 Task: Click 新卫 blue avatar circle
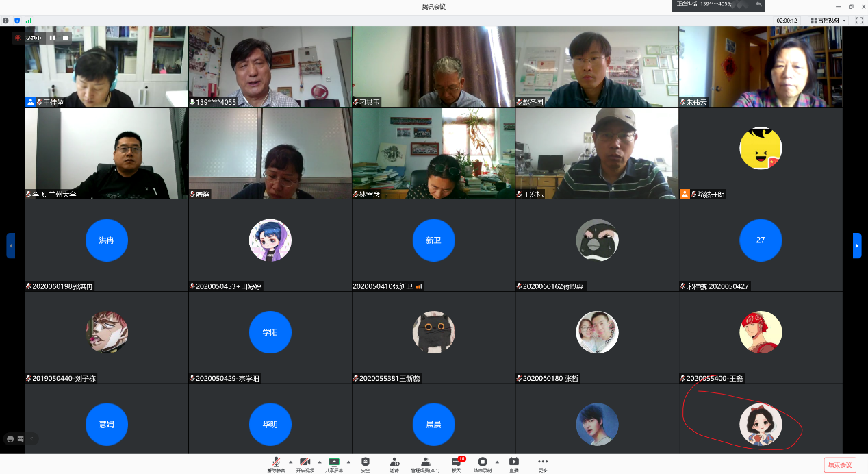point(433,240)
